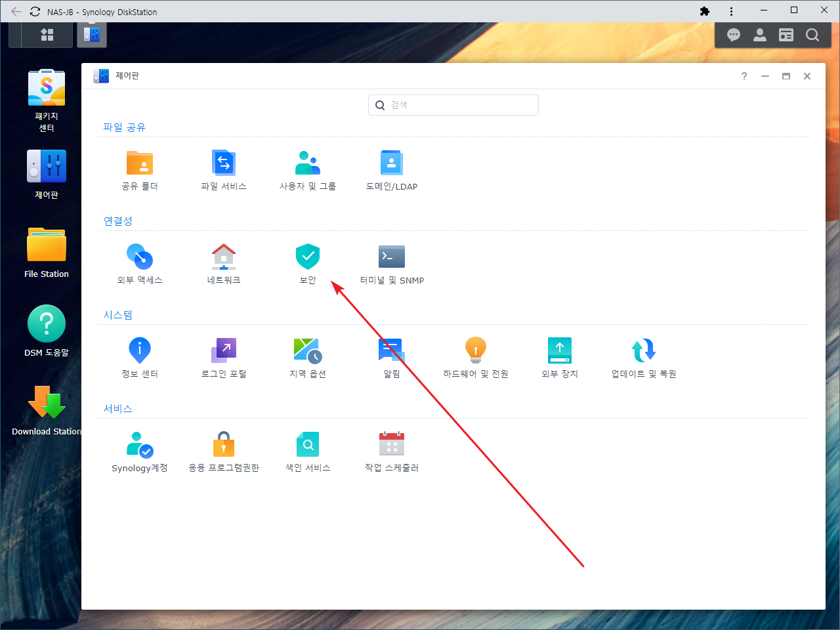840x630 pixels.
Task: Open the widgets panel icon
Action: pyautogui.click(x=786, y=35)
